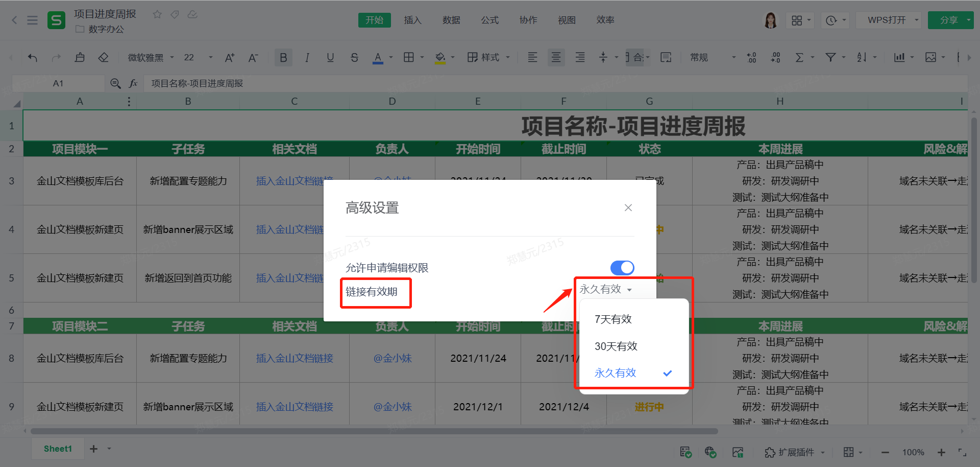Open the 样式 styles dropdown
Screen dimensions: 980x467
[x=488, y=57]
